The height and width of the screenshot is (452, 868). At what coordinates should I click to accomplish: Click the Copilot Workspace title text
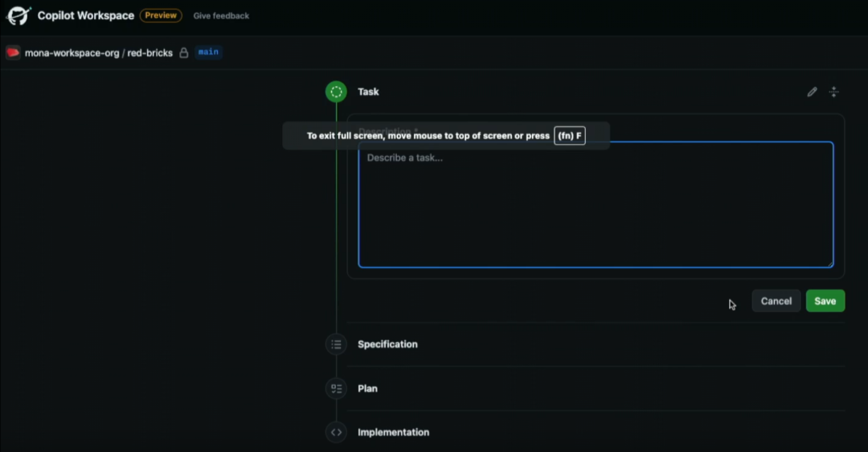(86, 15)
